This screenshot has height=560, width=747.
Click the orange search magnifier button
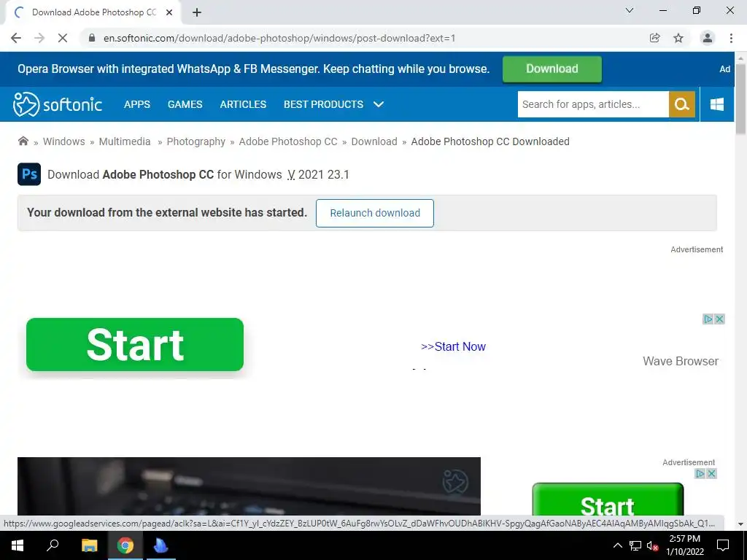pos(682,104)
